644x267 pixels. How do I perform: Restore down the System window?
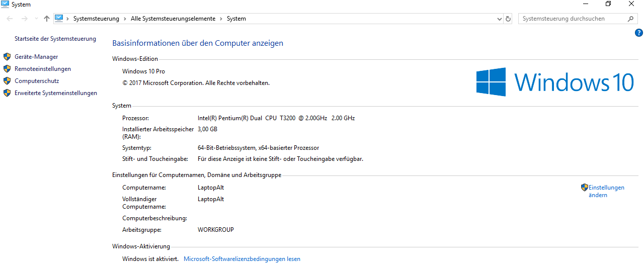click(x=608, y=4)
